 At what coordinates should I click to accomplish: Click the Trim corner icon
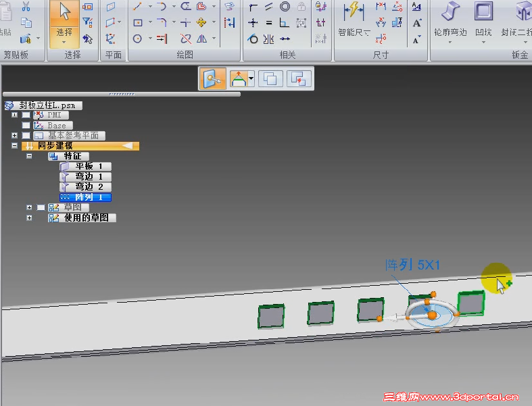click(186, 22)
